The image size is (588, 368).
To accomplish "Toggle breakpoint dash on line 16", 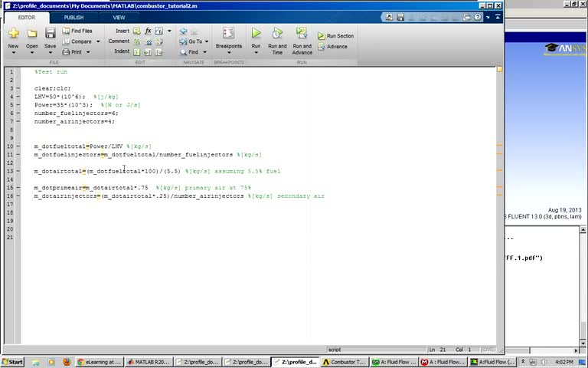I will coord(18,196).
